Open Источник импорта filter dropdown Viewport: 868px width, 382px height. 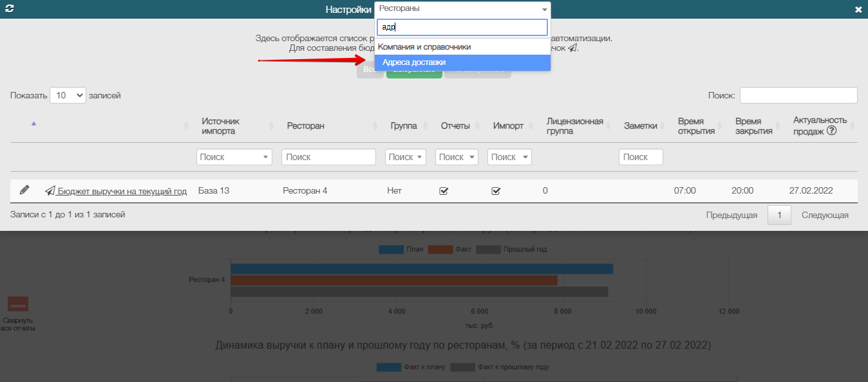point(234,157)
